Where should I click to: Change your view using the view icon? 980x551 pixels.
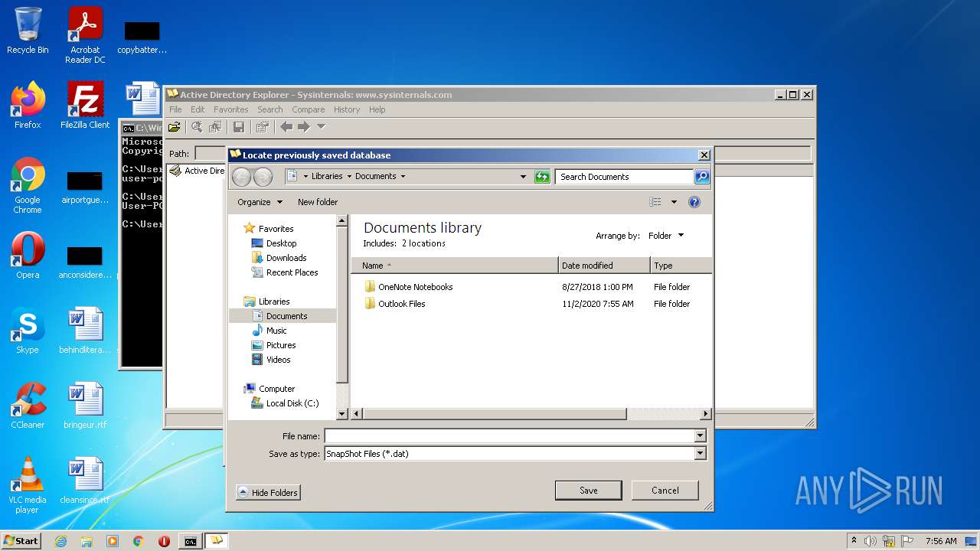click(655, 202)
